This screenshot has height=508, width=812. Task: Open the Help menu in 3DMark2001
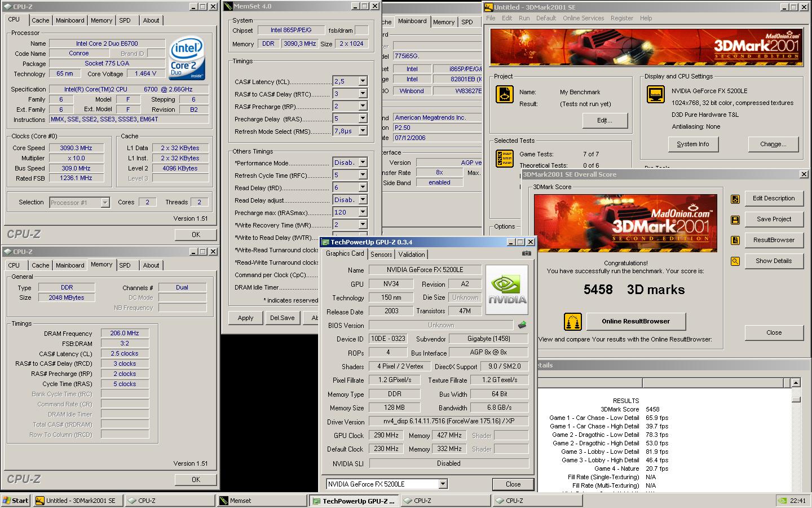click(646, 18)
